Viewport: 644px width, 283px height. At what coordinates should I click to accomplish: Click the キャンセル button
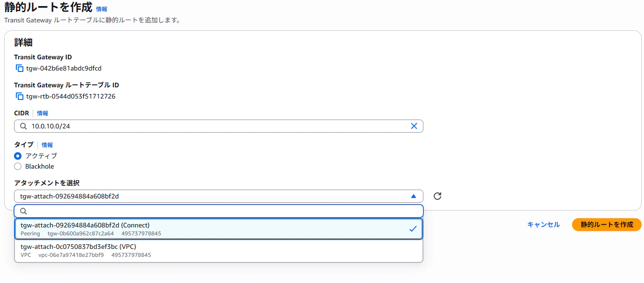[x=543, y=225]
